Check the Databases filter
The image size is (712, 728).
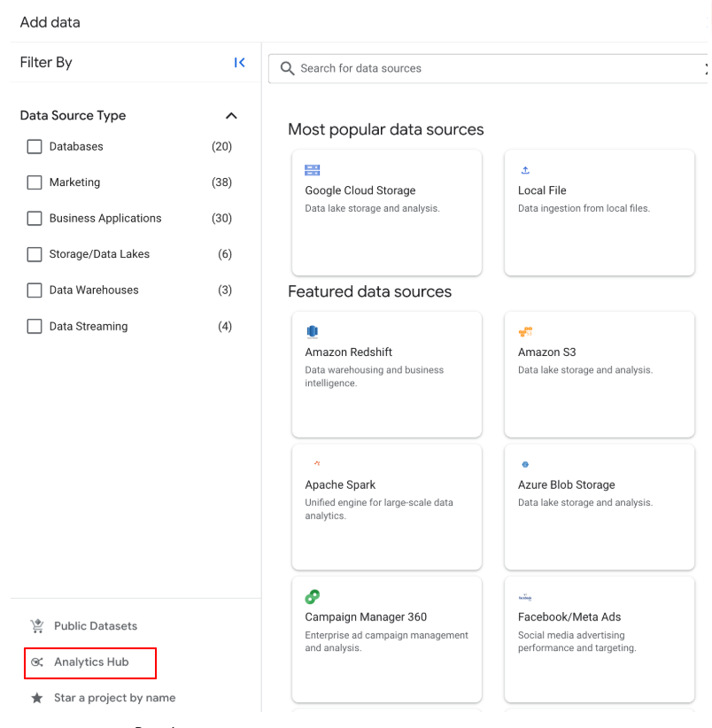35,147
